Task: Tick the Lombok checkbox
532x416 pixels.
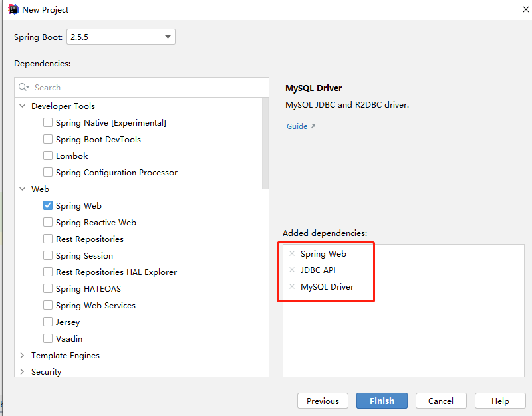Action: (x=48, y=156)
